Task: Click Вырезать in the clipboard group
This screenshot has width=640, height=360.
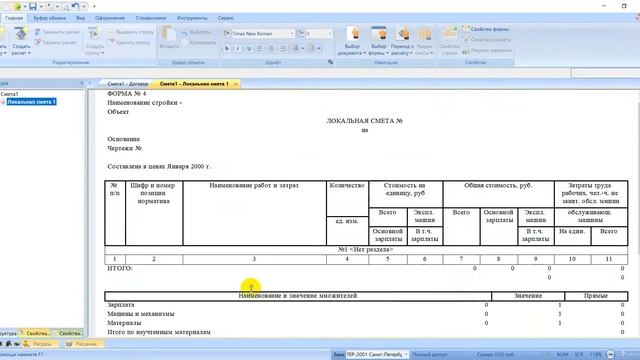Action: [197, 32]
